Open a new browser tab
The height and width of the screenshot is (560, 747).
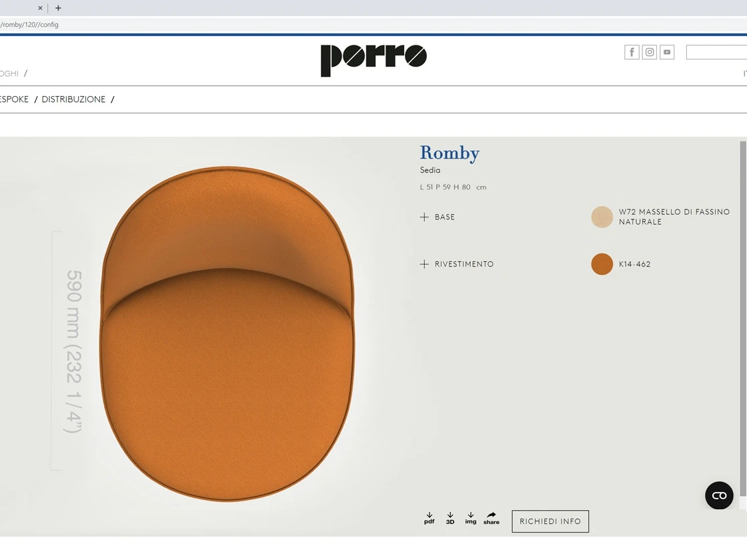click(x=58, y=8)
